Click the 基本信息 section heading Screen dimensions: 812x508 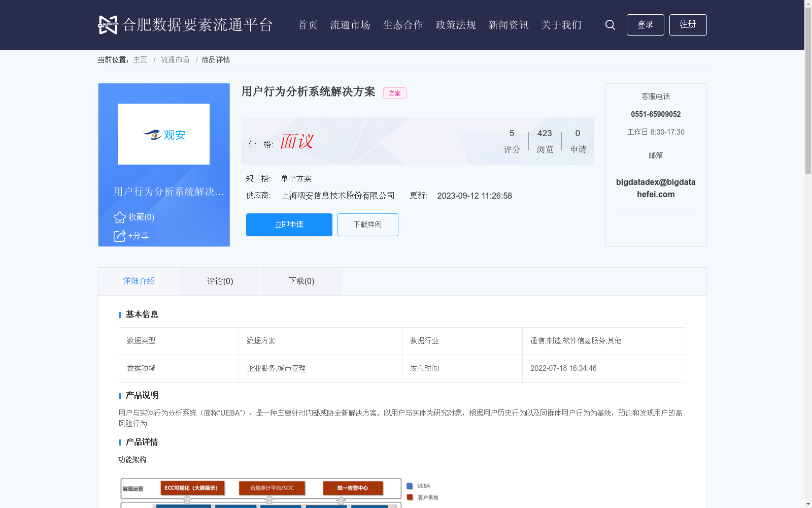(x=142, y=314)
